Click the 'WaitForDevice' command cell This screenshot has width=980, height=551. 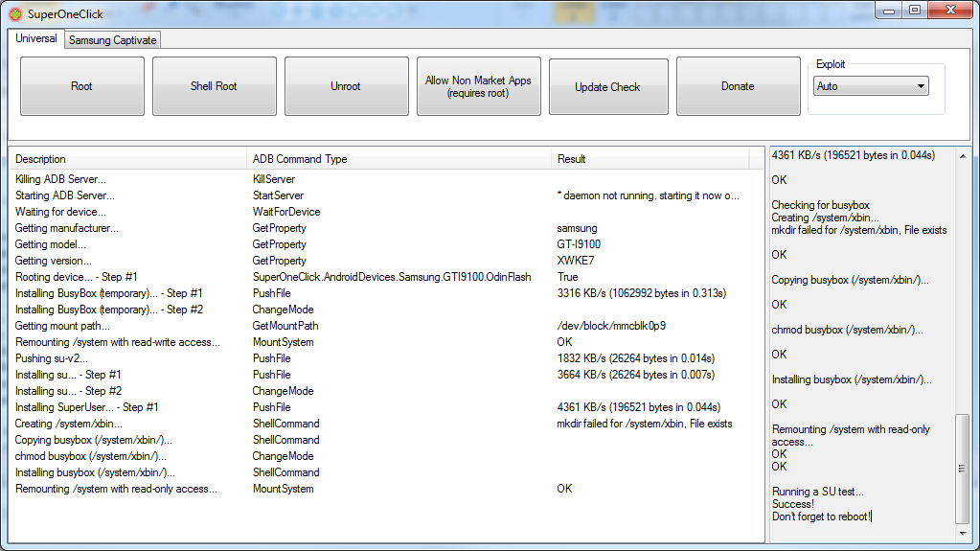286,212
